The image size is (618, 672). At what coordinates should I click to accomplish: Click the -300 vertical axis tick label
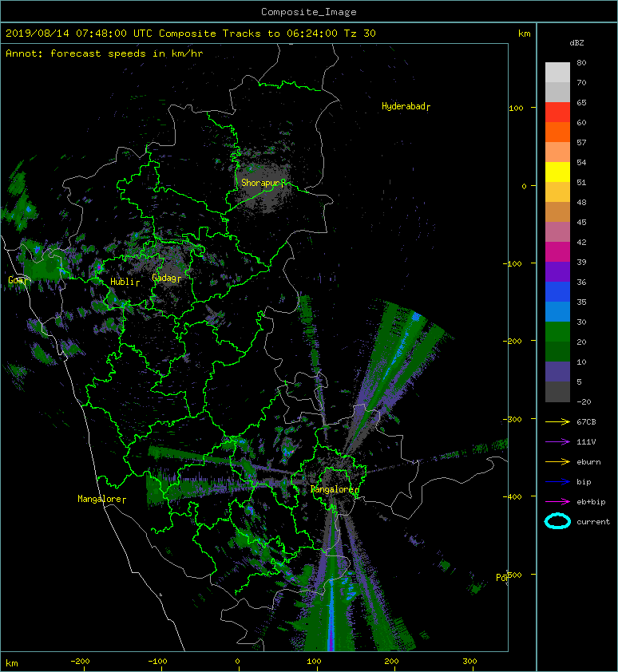513,420
